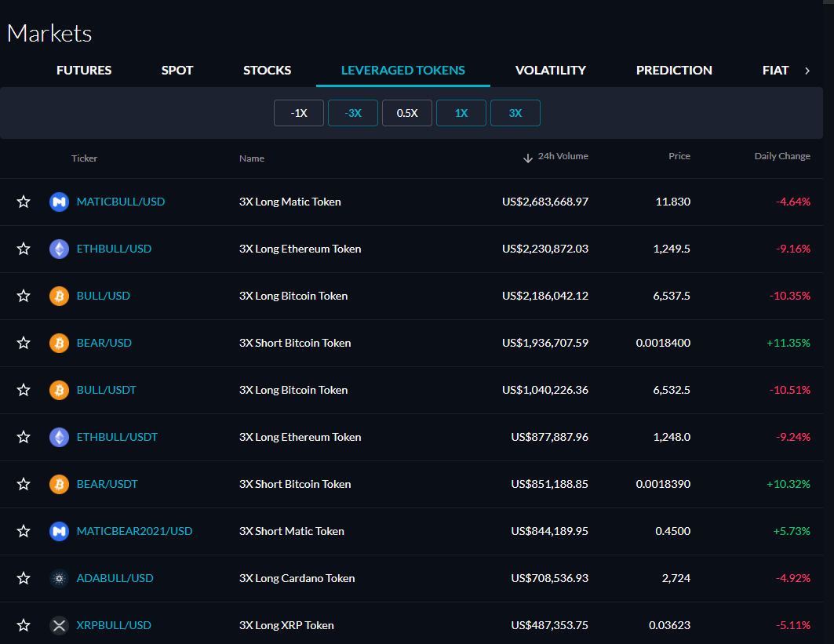Switch to the Futures tab
This screenshot has width=834, height=644.
tap(84, 71)
